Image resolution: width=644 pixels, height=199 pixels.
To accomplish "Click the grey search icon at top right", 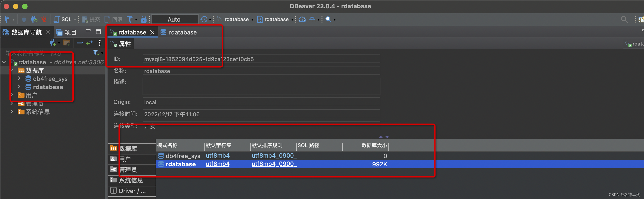I will (x=624, y=19).
